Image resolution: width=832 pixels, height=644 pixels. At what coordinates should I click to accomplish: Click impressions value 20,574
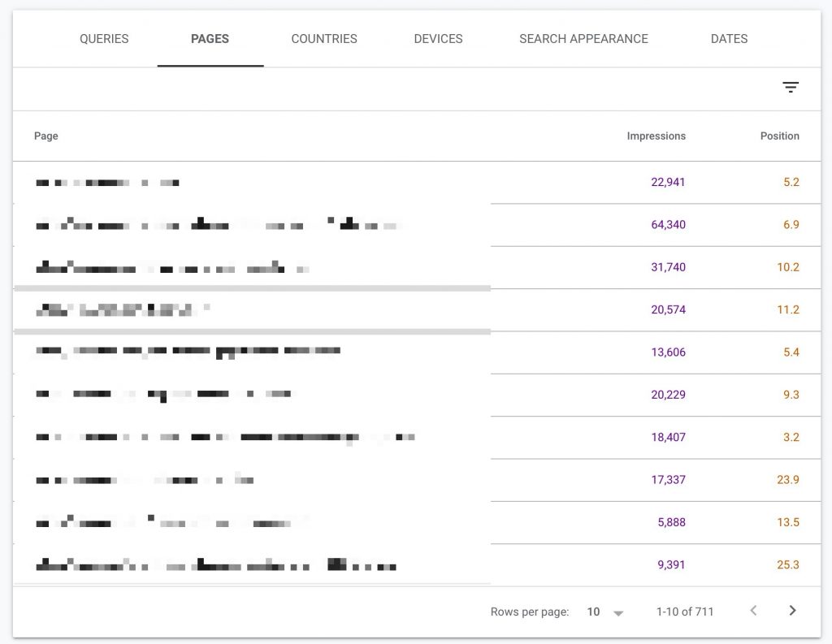(x=668, y=309)
